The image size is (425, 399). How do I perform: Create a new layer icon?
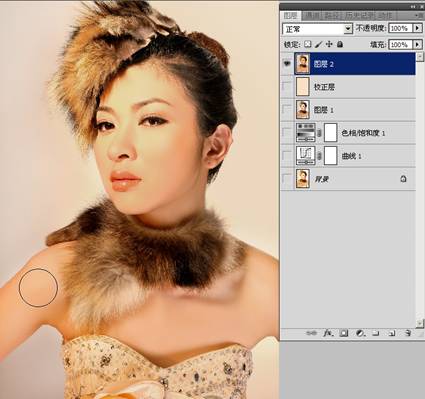coord(392,333)
